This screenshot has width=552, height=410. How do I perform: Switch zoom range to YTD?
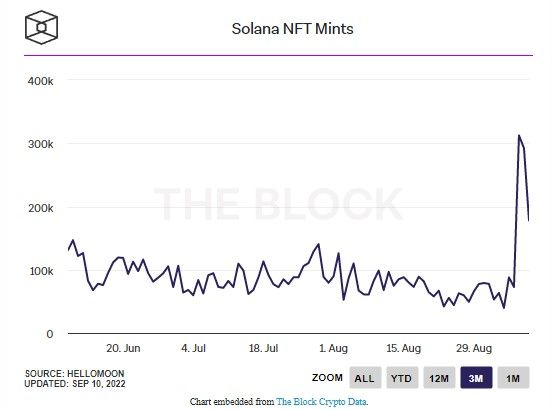[x=402, y=378]
